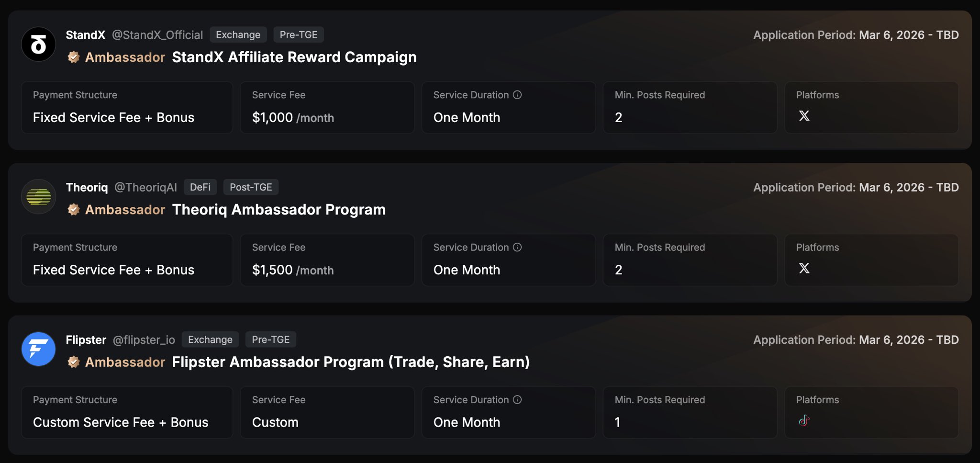Open the @TheoriqAI handle link

[x=145, y=187]
